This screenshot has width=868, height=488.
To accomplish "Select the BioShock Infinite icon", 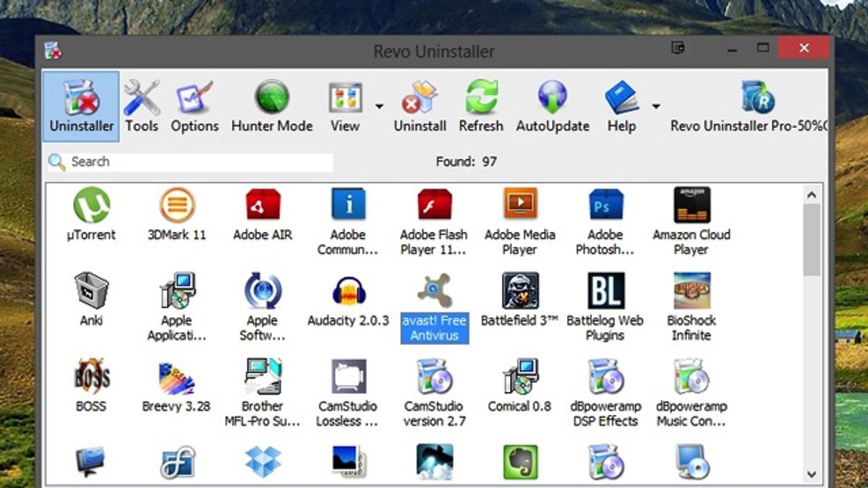I will (692, 307).
